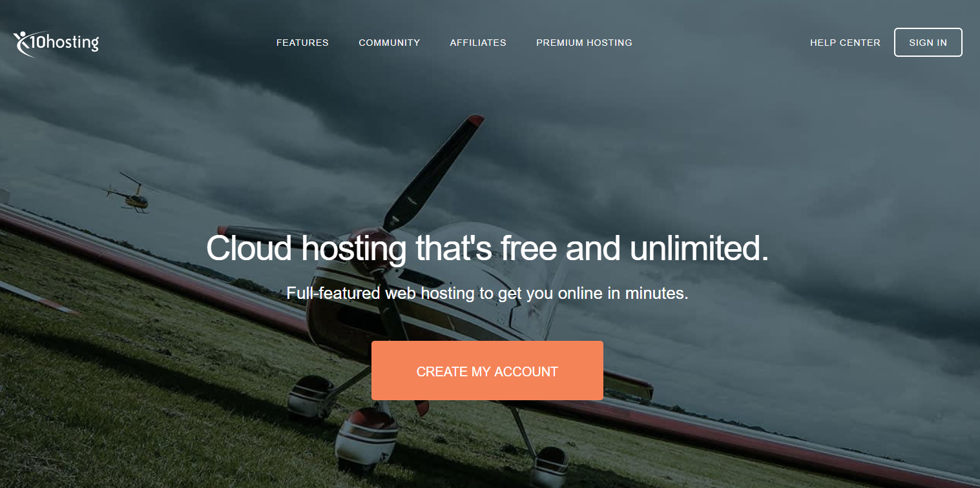Screen dimensions: 980x488
Task: Click the Full-featured web hosting subheading
Action: pos(488,293)
